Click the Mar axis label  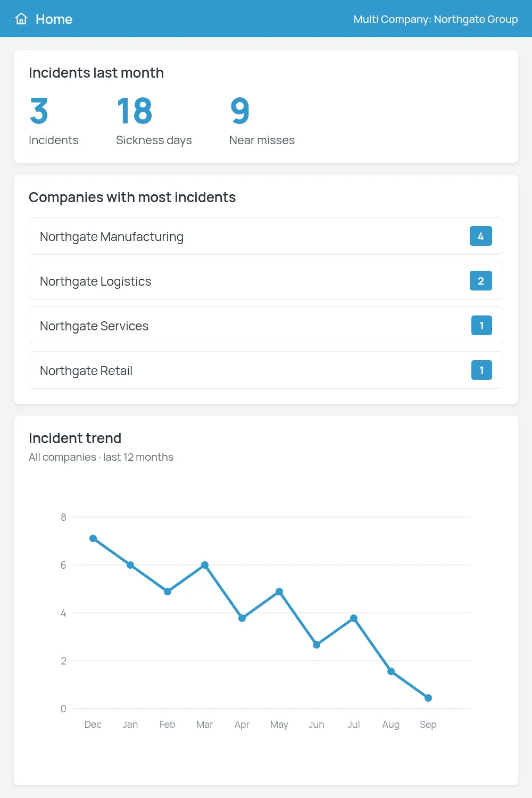pyautogui.click(x=205, y=725)
